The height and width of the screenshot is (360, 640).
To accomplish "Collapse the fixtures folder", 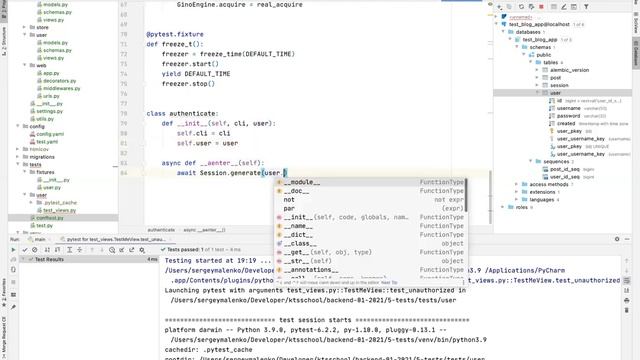I will click(25, 172).
